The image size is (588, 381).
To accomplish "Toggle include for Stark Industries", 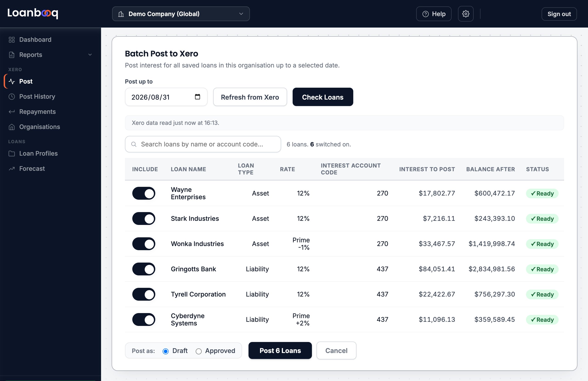I will pos(144,219).
